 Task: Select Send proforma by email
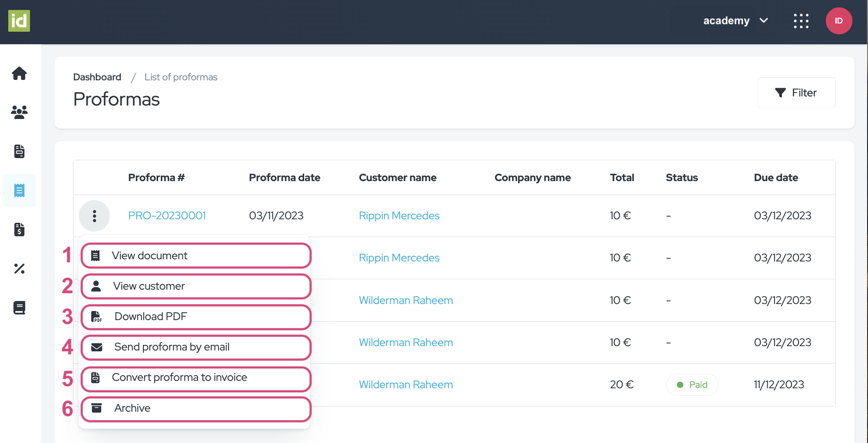click(x=195, y=347)
